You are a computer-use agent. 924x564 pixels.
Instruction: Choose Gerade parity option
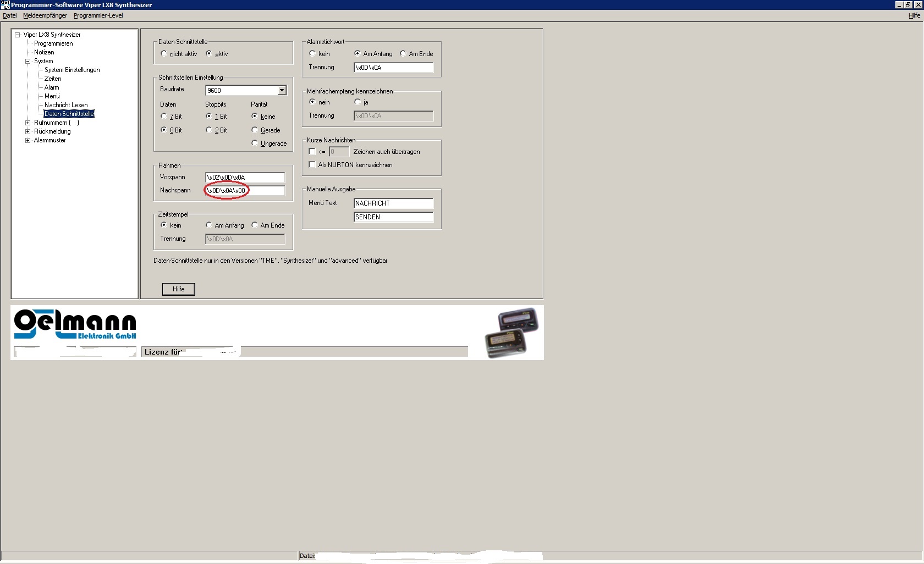tap(255, 130)
